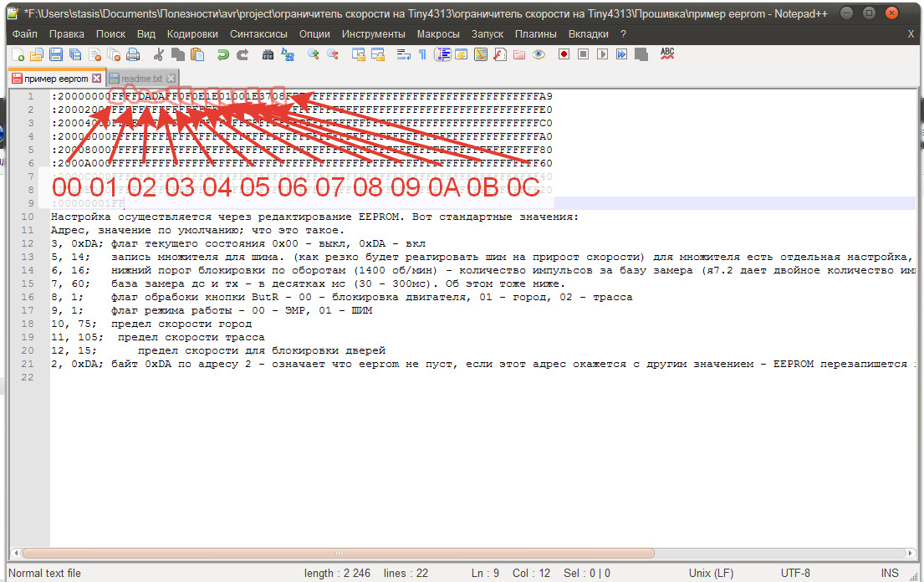Toggle word wrap in toolbar
The image size is (924, 582).
click(x=403, y=54)
